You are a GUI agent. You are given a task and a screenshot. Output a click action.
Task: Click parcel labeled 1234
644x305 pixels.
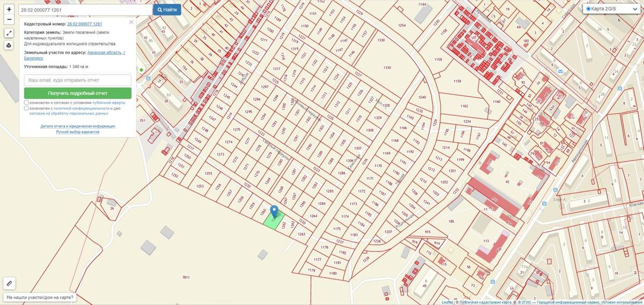point(467,121)
